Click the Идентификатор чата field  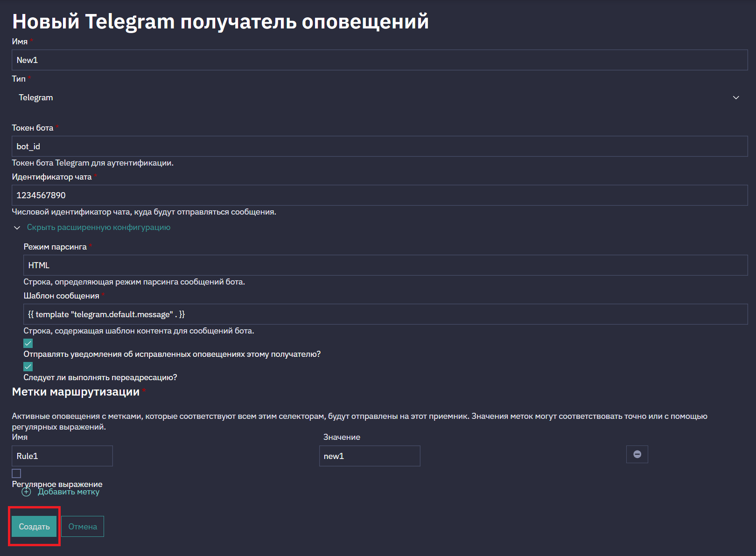379,195
